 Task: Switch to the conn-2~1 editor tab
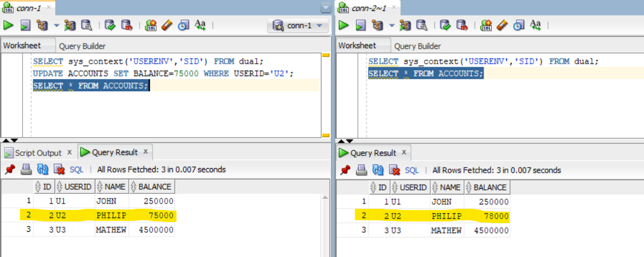pos(368,7)
